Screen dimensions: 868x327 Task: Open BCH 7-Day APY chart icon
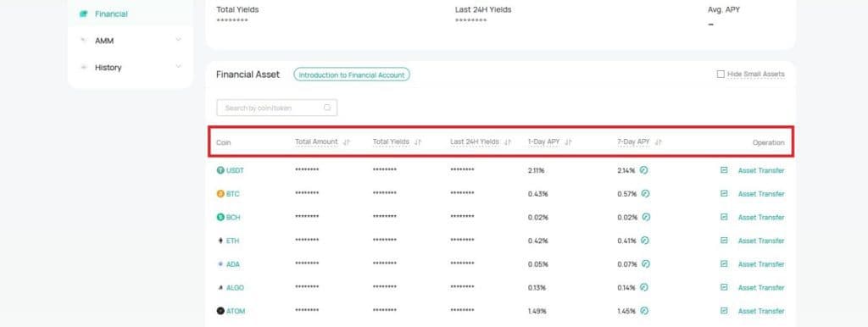tap(646, 217)
